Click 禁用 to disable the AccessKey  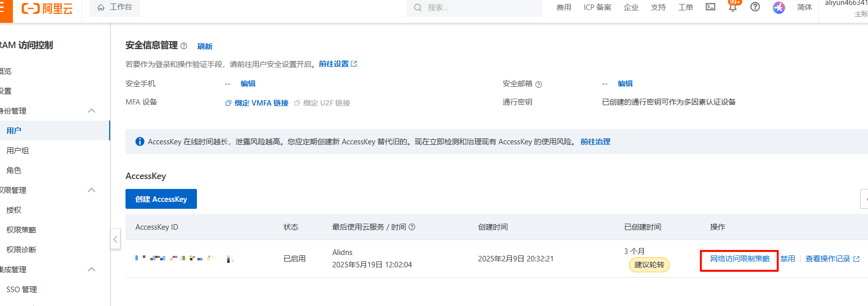pyautogui.click(x=788, y=259)
